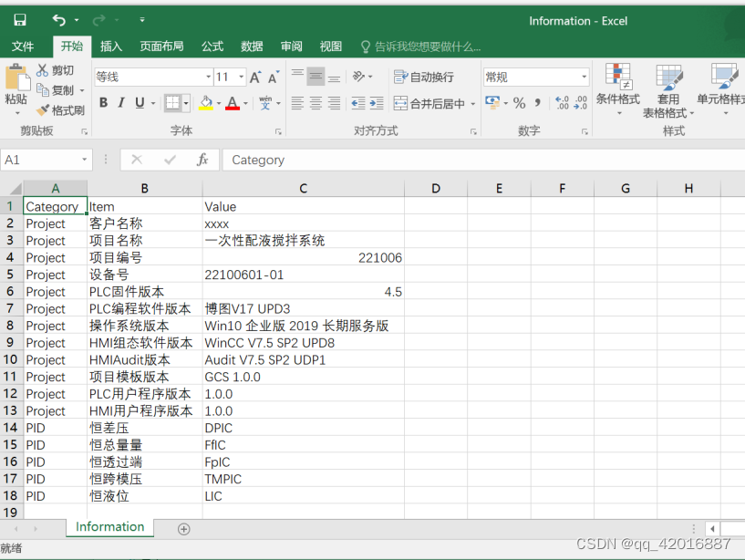Image resolution: width=745 pixels, height=560 pixels.
Task: Toggle underline formatting
Action: (139, 103)
